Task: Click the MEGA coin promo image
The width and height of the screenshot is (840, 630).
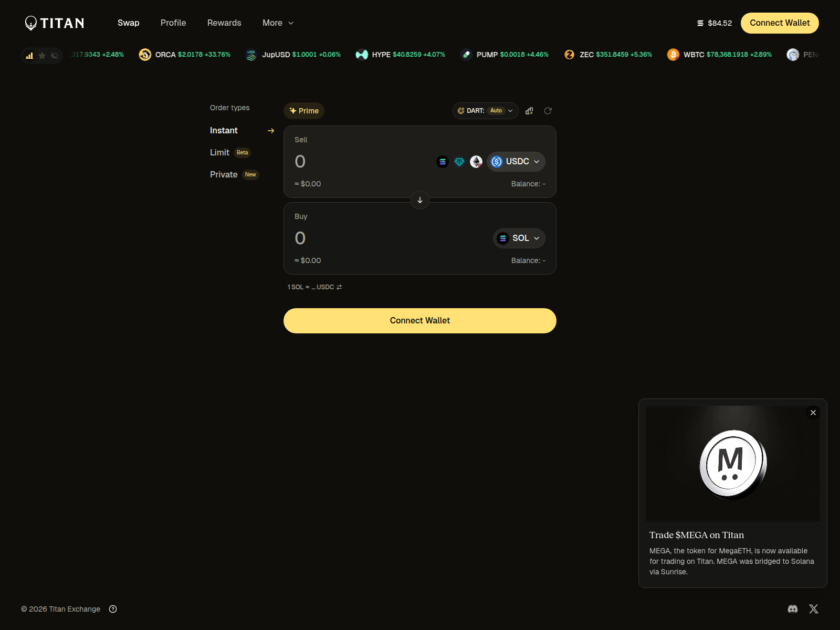Action: 733,464
